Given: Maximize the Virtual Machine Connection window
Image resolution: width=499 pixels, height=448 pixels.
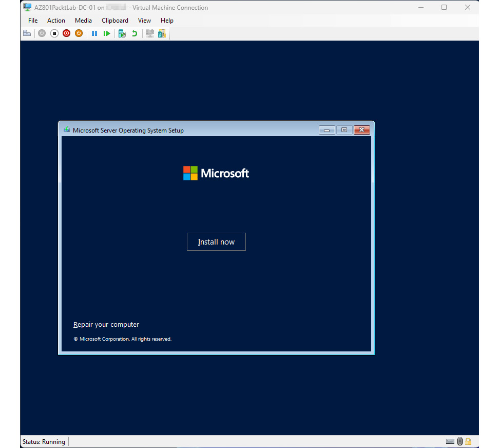Looking at the screenshot, I should tap(444, 7).
